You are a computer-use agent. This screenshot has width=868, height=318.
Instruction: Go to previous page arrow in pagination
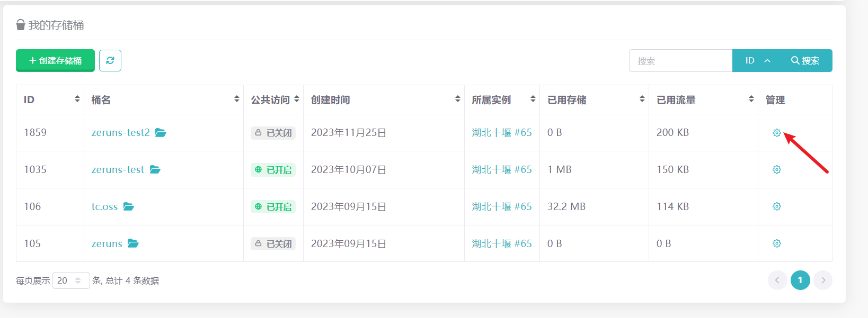click(777, 280)
